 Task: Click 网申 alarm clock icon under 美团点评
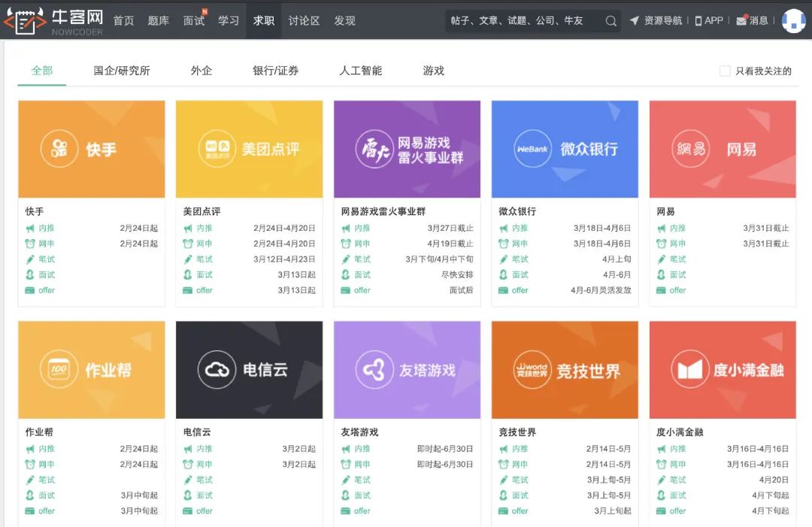tap(187, 244)
